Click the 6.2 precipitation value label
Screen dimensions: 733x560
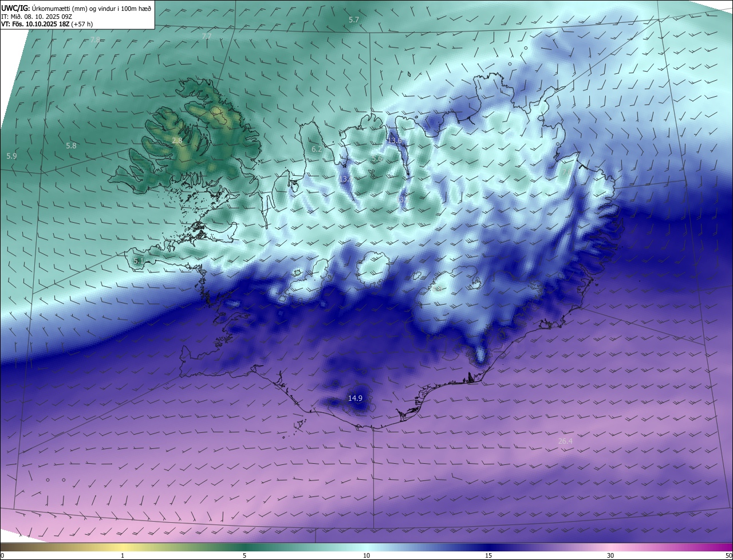[317, 149]
